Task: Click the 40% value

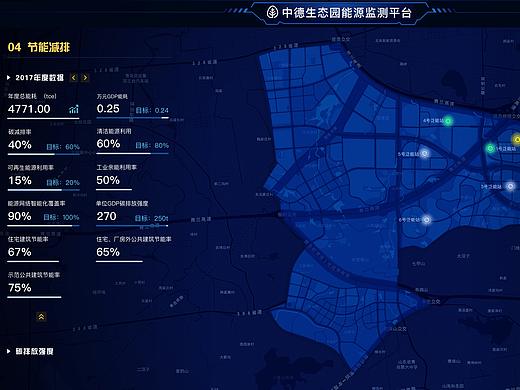Action: tap(20, 145)
